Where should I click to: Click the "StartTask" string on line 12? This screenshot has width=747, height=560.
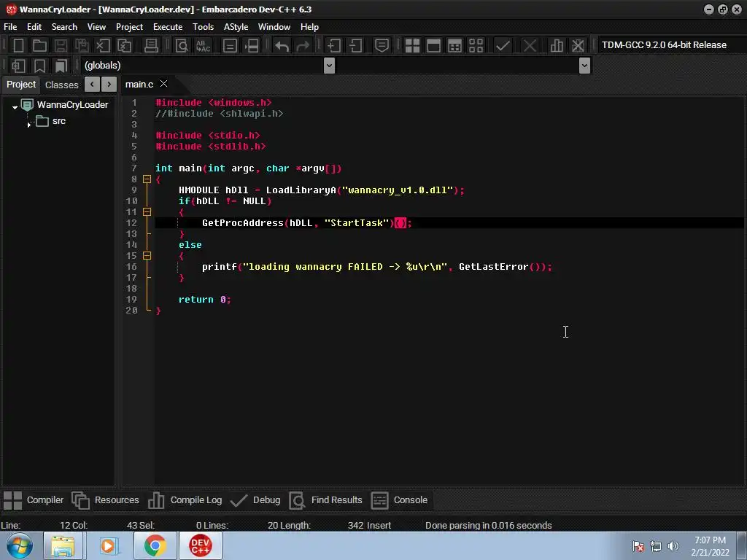tap(357, 223)
